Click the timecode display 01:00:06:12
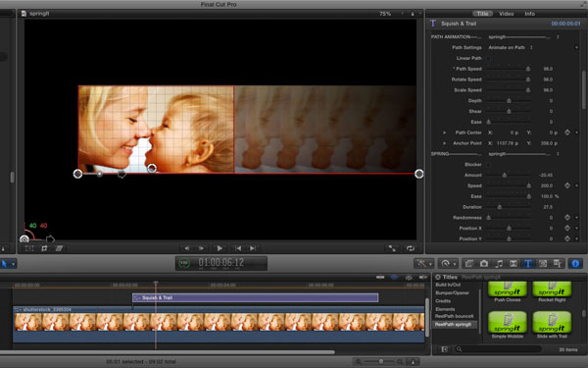The width and height of the screenshot is (588, 368). coord(220,263)
